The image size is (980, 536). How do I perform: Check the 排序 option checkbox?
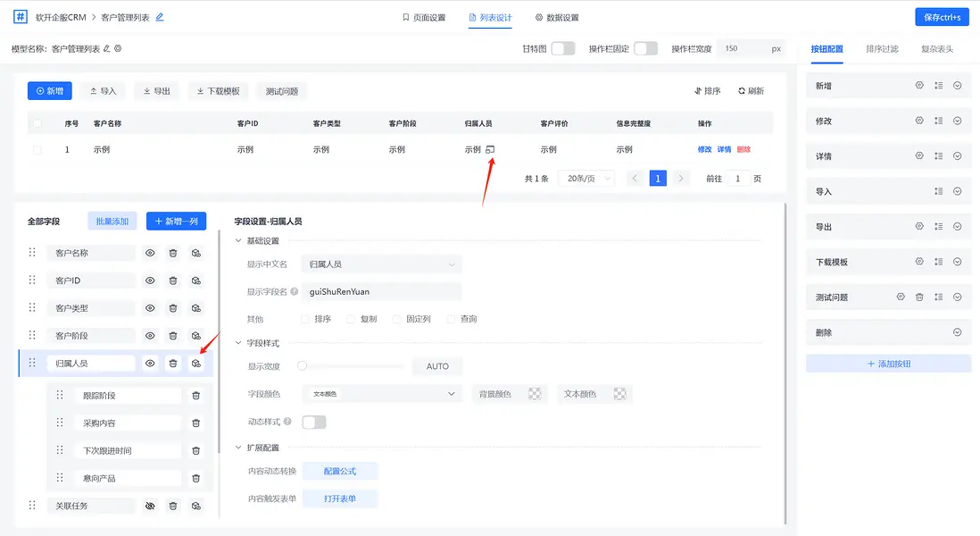[305, 319]
